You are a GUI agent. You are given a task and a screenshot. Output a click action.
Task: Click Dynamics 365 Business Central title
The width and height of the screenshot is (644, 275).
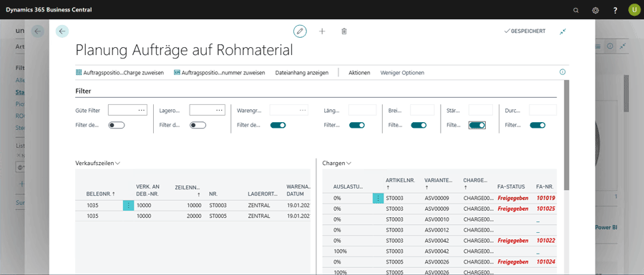49,10
